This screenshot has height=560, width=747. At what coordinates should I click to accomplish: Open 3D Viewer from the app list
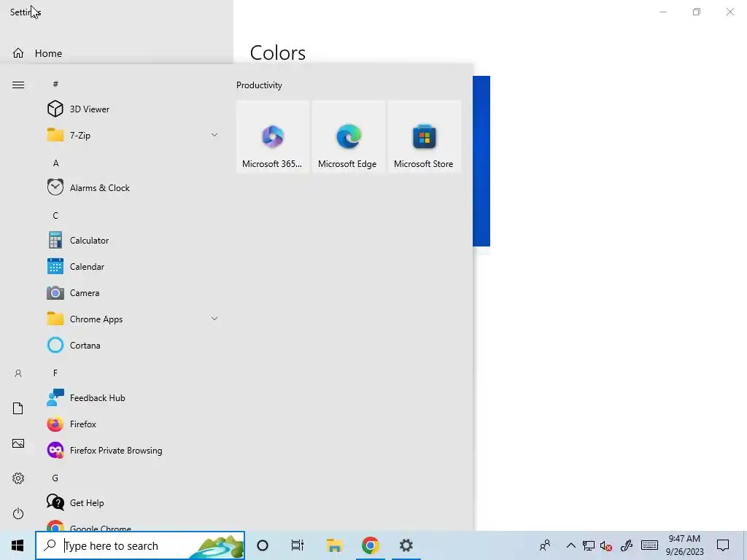tap(133, 109)
